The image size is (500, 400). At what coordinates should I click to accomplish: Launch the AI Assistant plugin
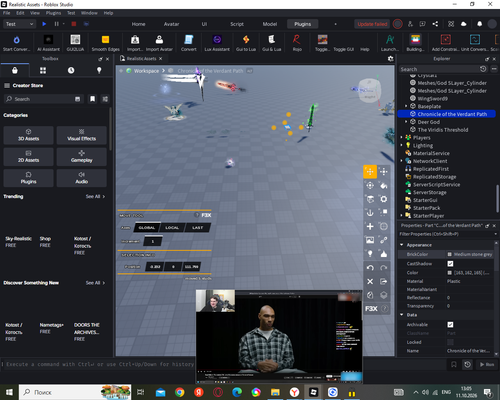(48, 43)
